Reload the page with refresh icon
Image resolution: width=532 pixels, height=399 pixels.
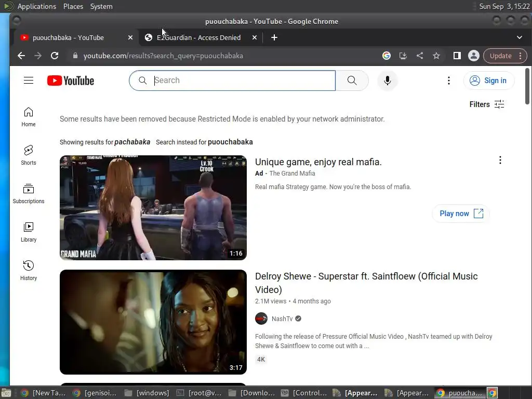click(x=54, y=56)
